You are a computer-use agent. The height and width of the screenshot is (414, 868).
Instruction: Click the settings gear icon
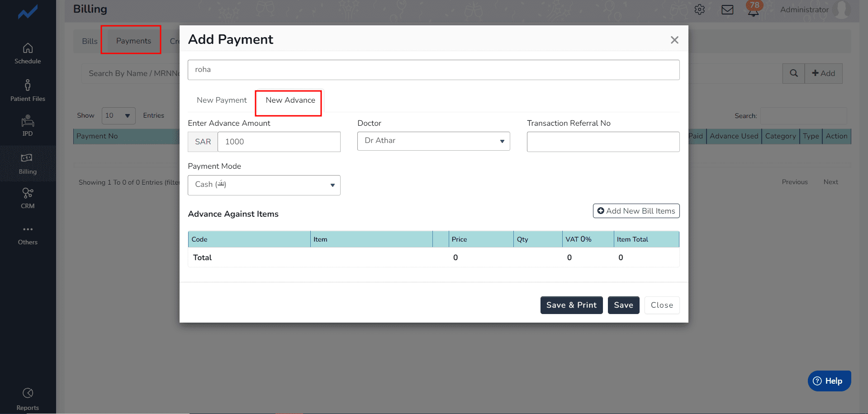pos(699,10)
